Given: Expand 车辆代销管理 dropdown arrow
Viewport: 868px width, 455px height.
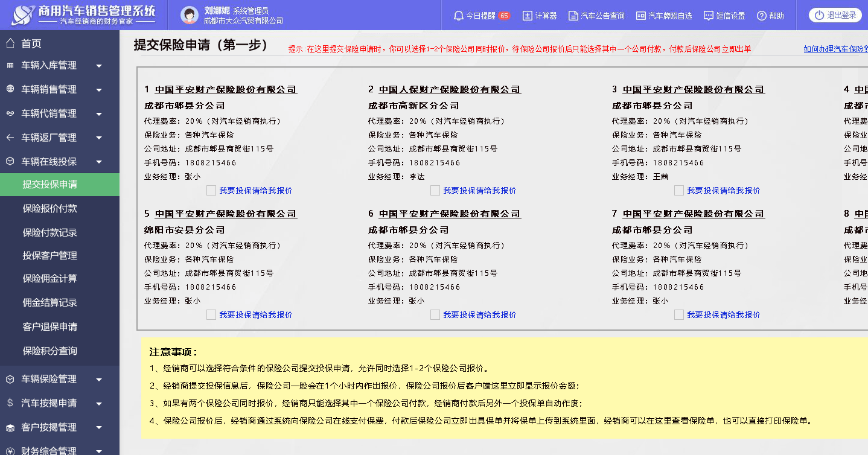Looking at the screenshot, I should [99, 114].
